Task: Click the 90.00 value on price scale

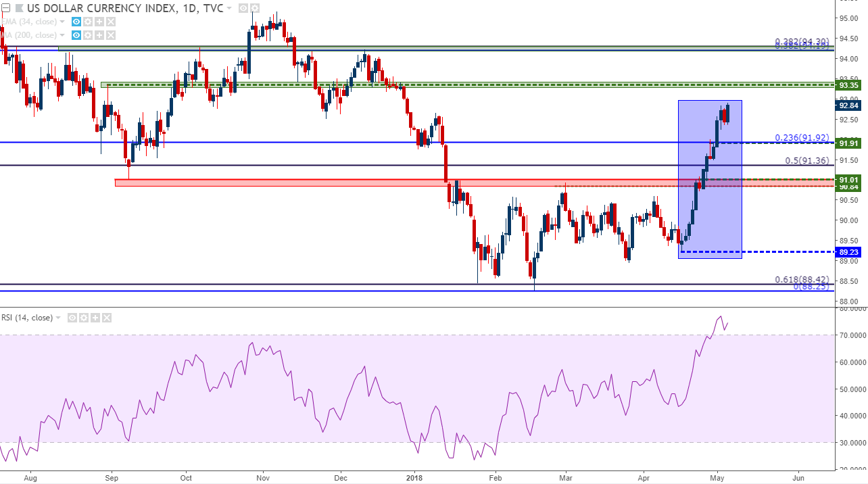Action: (x=848, y=220)
